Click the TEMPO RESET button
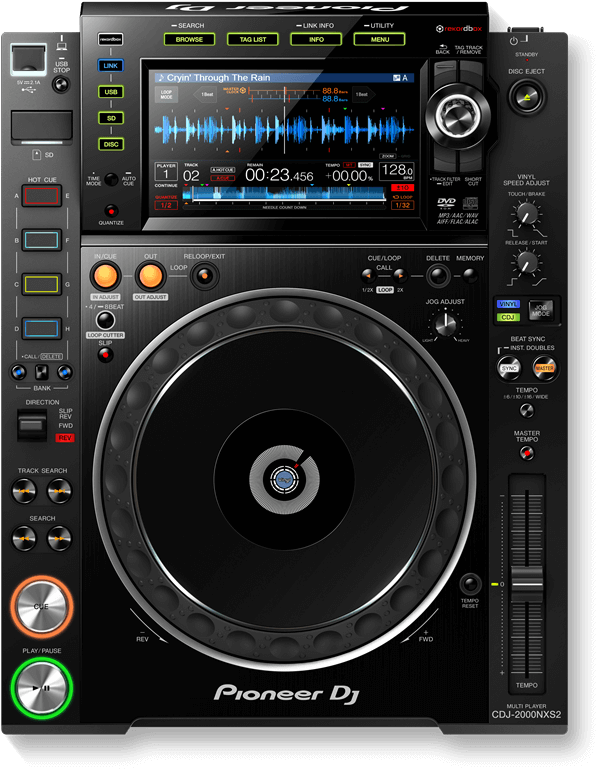596x769 pixels. point(470,584)
